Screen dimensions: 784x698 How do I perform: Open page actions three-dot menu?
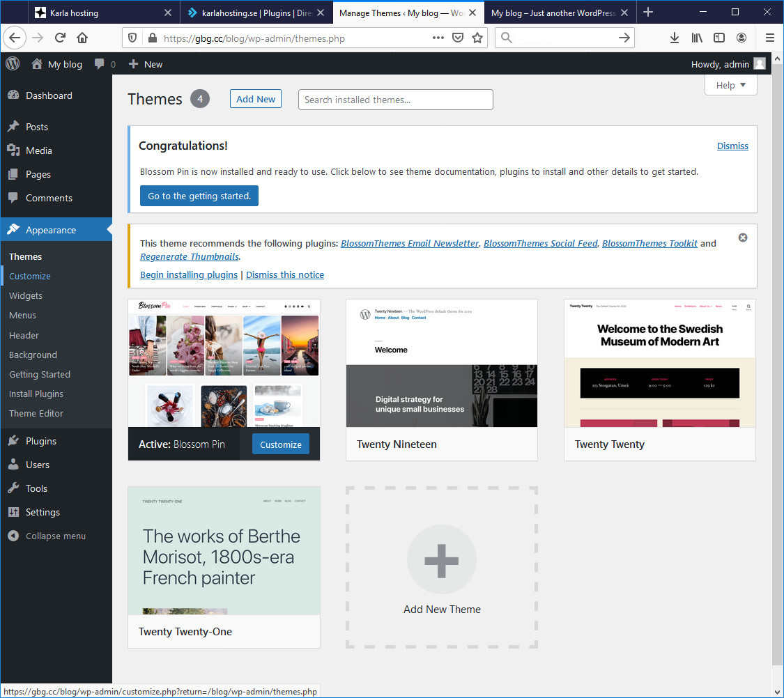(438, 38)
